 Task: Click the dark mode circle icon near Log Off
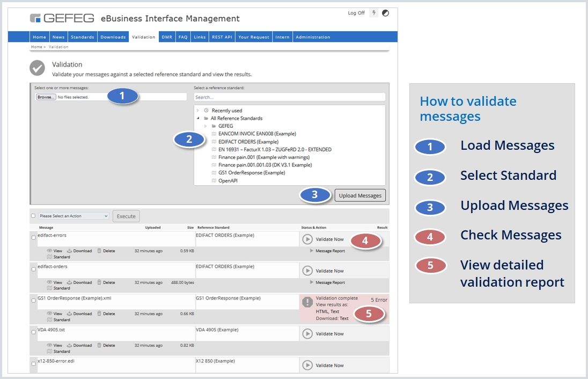click(x=385, y=12)
